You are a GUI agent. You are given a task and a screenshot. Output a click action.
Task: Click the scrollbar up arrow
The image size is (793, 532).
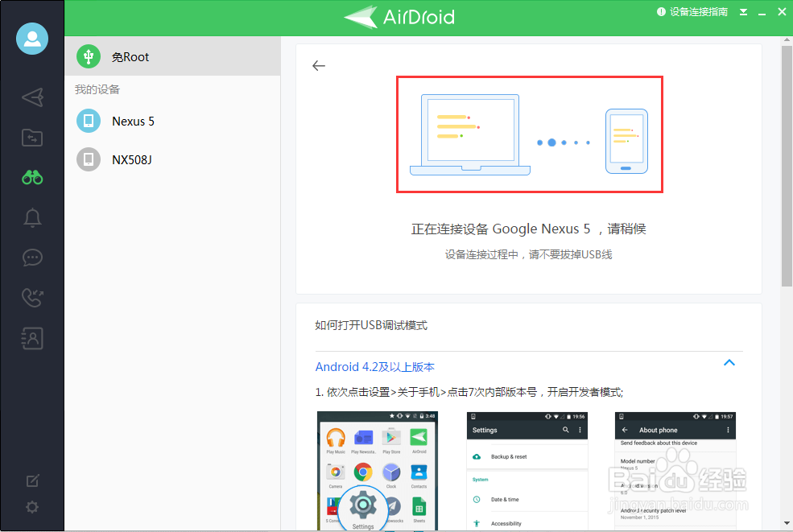[x=787, y=40]
